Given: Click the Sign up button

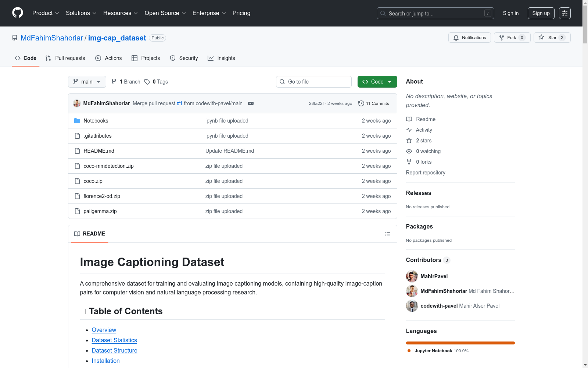Looking at the screenshot, I should 541,13.
